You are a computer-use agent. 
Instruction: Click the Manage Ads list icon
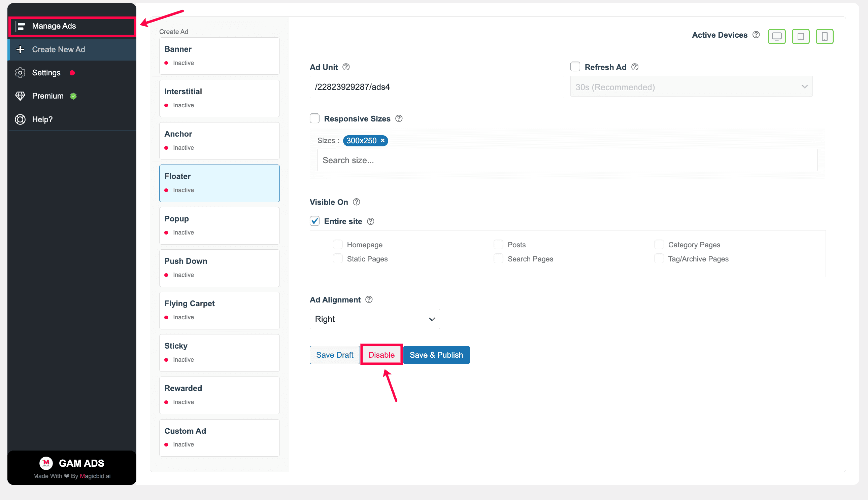(x=21, y=26)
